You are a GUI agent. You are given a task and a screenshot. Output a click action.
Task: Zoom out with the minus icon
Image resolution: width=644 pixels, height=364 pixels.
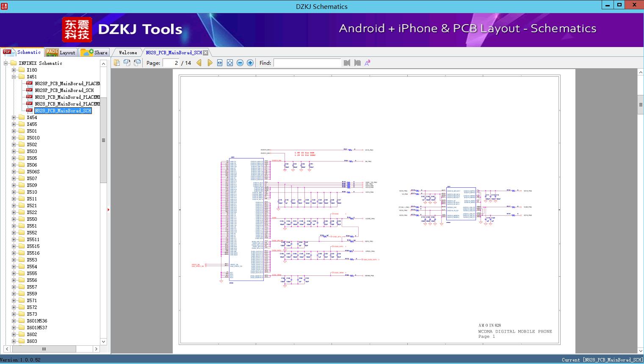pyautogui.click(x=240, y=63)
